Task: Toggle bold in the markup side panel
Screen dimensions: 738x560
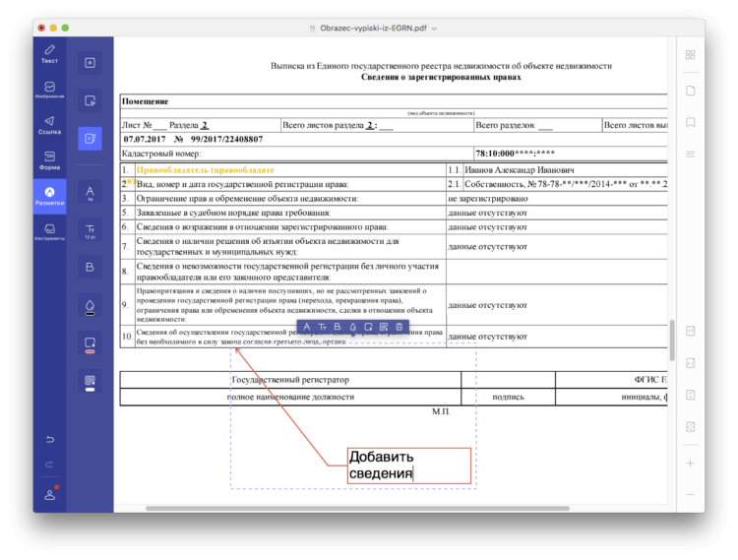Action: [x=90, y=268]
